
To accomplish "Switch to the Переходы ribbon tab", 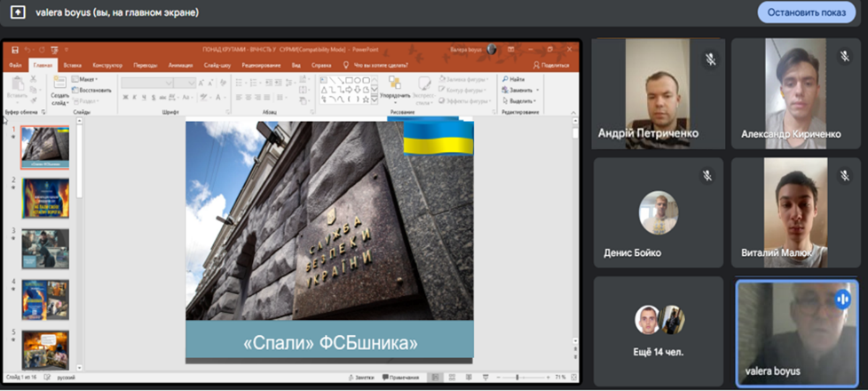I will click(x=145, y=65).
